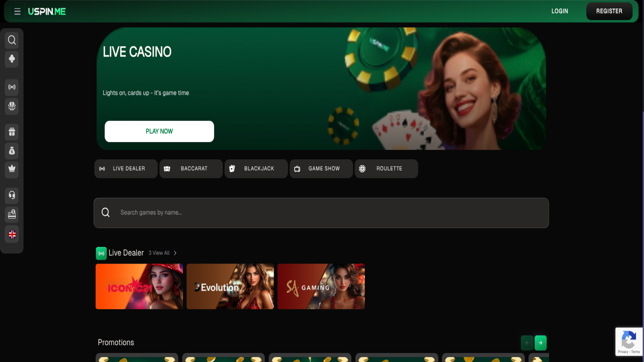The width and height of the screenshot is (644, 362).
Task: Open the search icon in the sidebar
Action: tap(12, 40)
